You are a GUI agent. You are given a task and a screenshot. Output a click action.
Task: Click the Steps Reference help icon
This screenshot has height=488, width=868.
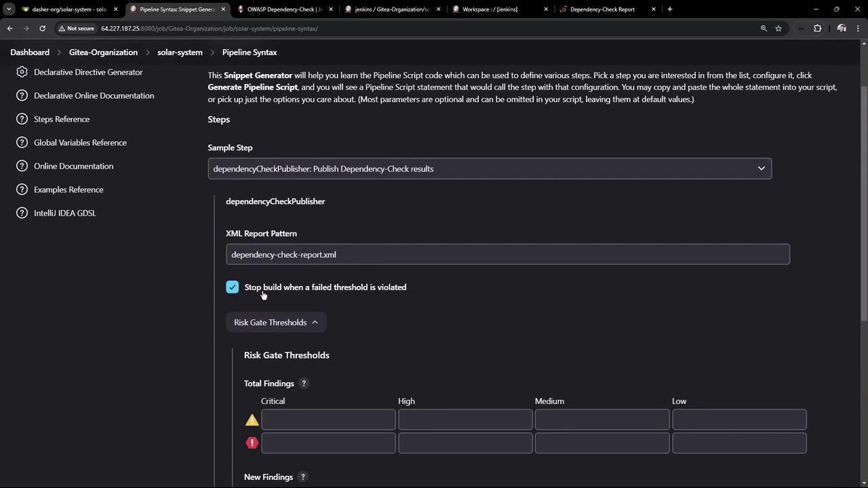pyautogui.click(x=22, y=119)
